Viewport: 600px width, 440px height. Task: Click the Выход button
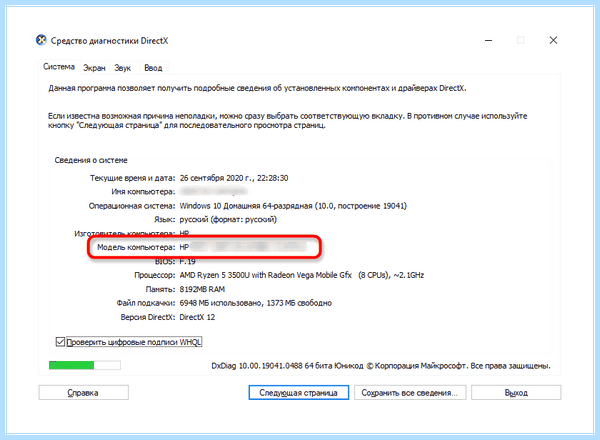click(x=516, y=393)
